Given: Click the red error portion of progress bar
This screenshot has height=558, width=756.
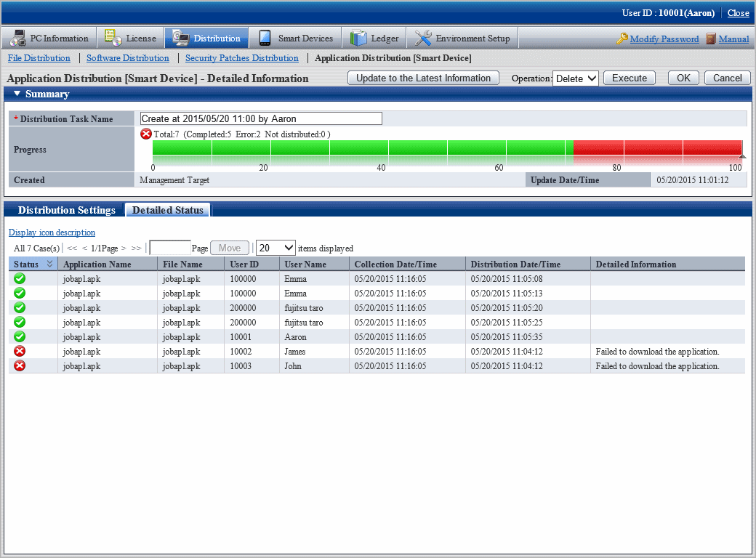Looking at the screenshot, I should (x=656, y=148).
